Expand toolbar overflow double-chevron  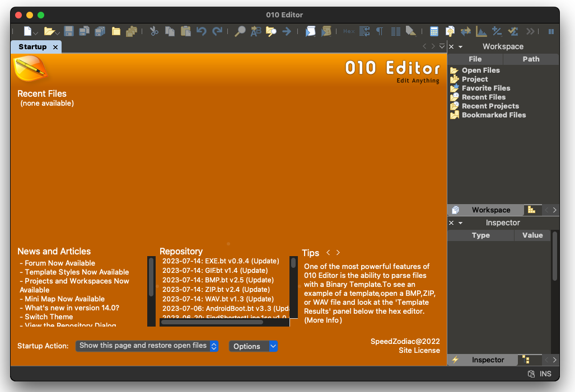pos(530,31)
